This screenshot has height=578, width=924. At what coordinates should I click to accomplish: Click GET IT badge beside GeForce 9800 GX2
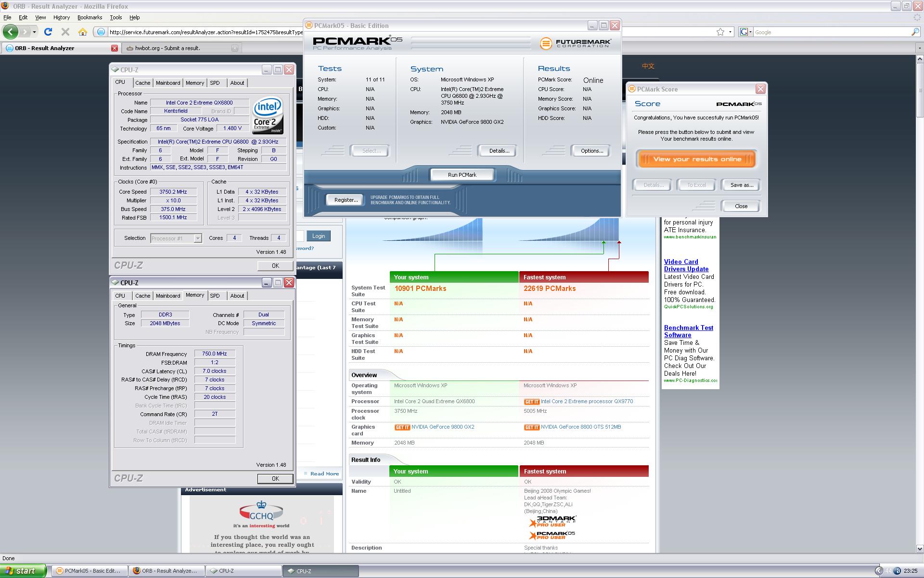[402, 427]
